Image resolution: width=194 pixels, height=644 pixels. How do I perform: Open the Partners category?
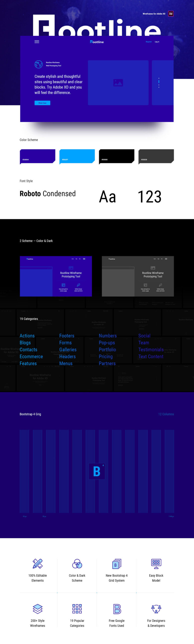click(107, 363)
